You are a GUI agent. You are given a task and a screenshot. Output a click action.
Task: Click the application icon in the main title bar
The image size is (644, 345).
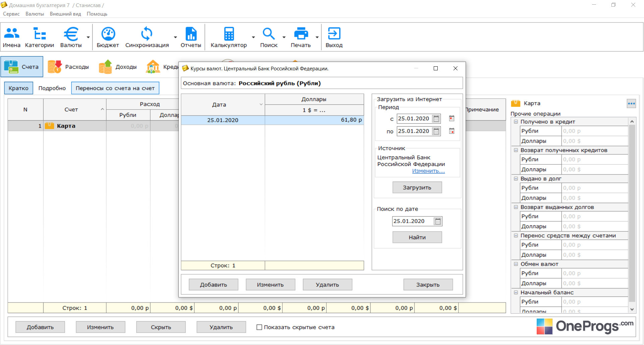click(4, 5)
